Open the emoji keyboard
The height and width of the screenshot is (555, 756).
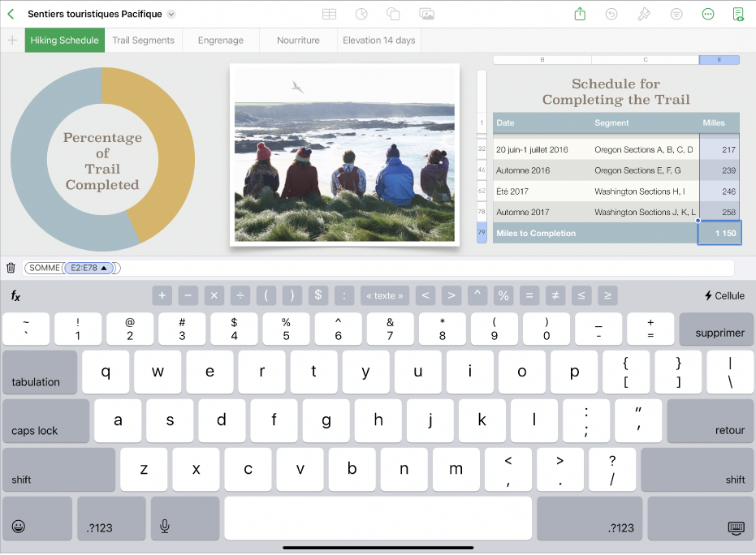point(37,518)
